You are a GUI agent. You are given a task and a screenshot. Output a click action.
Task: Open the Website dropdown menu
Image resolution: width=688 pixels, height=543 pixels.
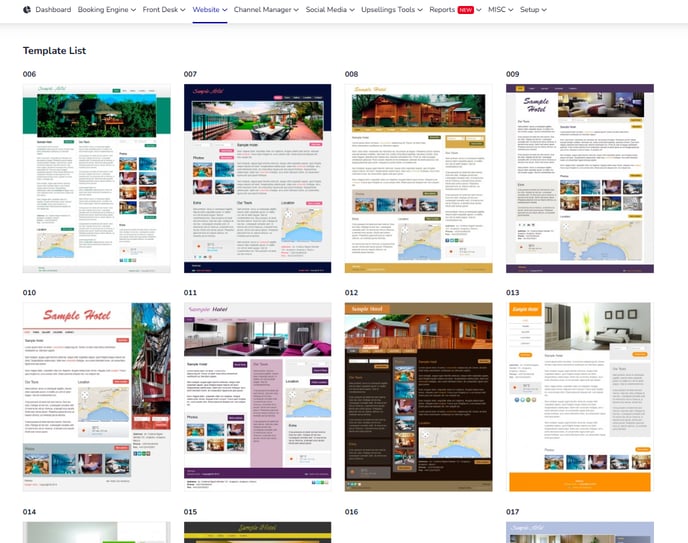tap(210, 10)
